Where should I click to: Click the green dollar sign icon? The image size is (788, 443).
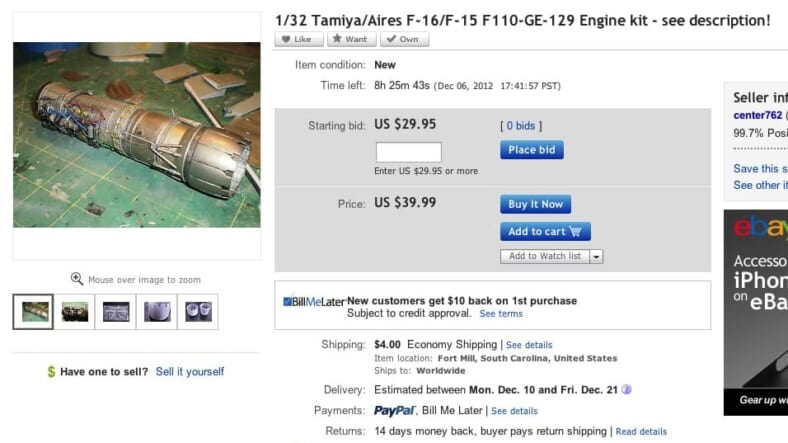tap(51, 372)
